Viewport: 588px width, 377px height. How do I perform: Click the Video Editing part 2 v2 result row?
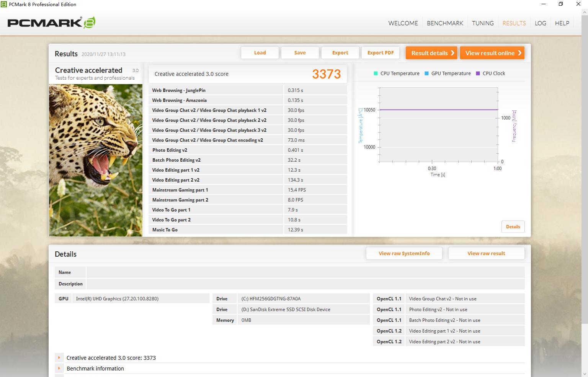coord(248,180)
